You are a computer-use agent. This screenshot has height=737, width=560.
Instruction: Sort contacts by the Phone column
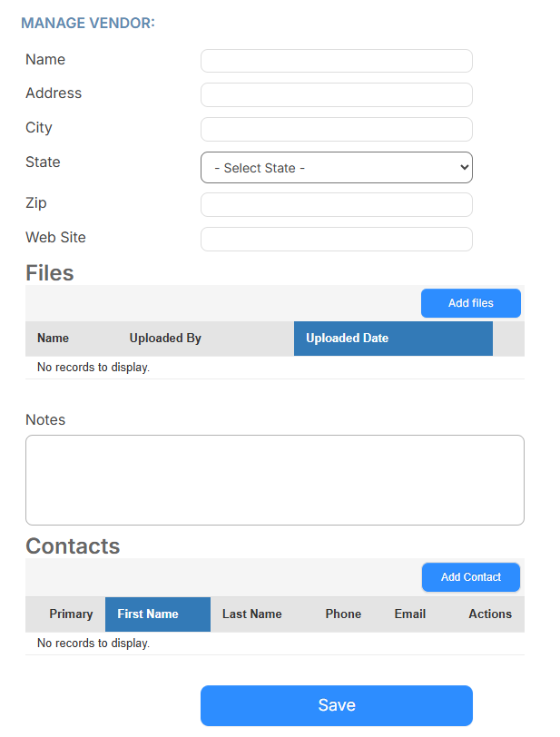[x=343, y=614]
